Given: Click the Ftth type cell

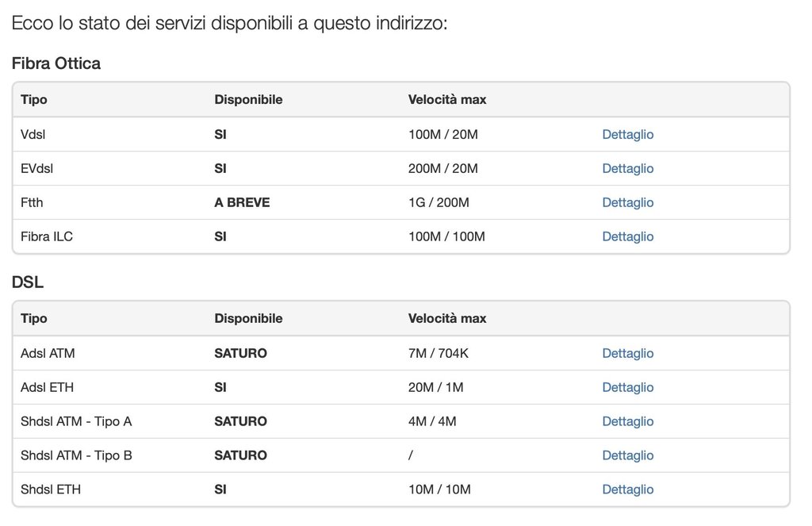Looking at the screenshot, I should (x=32, y=202).
